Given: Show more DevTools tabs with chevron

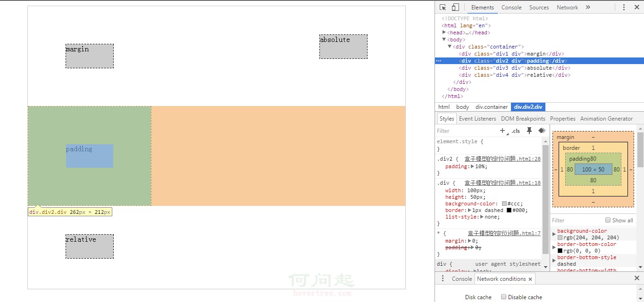Looking at the screenshot, I should pyautogui.click(x=588, y=7).
